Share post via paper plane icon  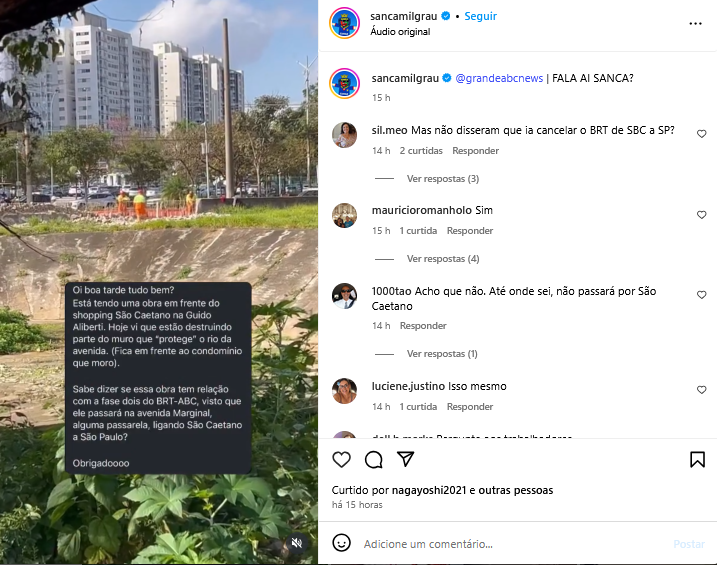[406, 459]
